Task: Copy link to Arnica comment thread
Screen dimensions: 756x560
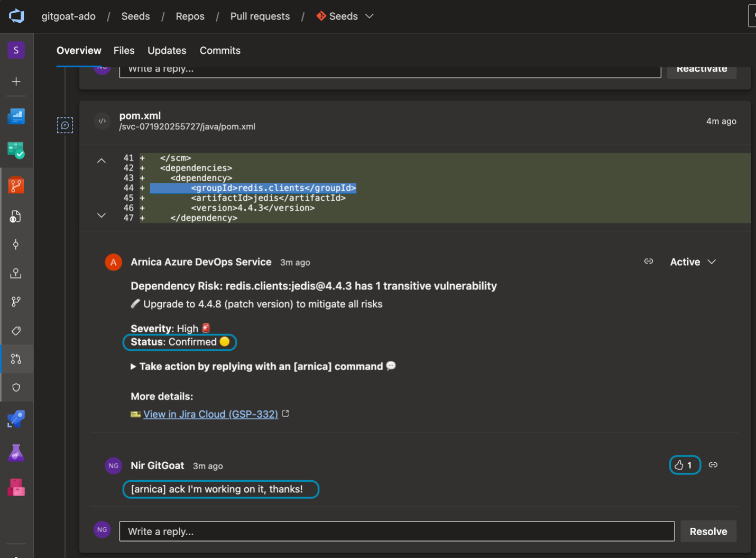Action: 649,262
